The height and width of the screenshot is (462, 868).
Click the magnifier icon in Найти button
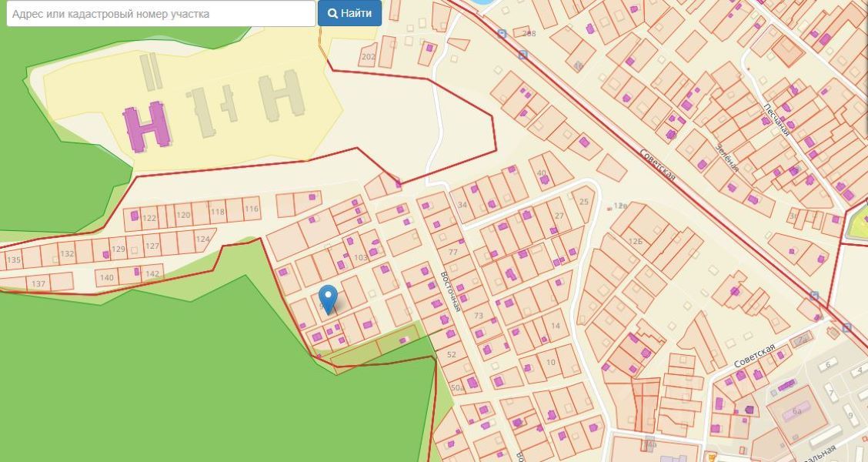tap(332, 13)
